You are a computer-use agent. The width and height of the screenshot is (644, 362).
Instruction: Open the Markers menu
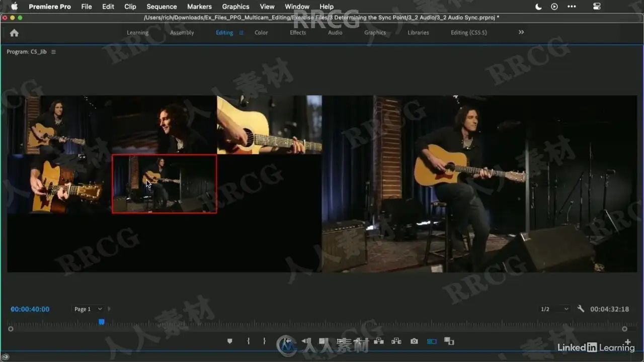tap(199, 7)
